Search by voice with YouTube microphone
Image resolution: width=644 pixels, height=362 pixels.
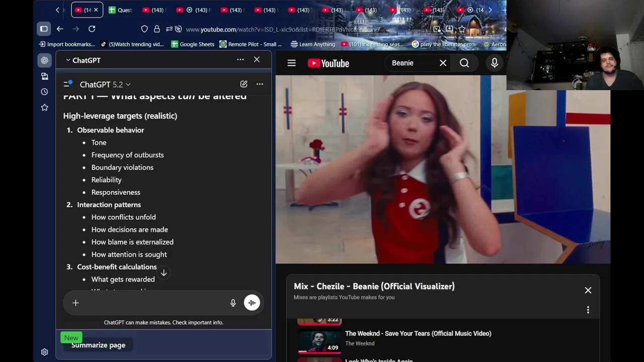pyautogui.click(x=495, y=63)
